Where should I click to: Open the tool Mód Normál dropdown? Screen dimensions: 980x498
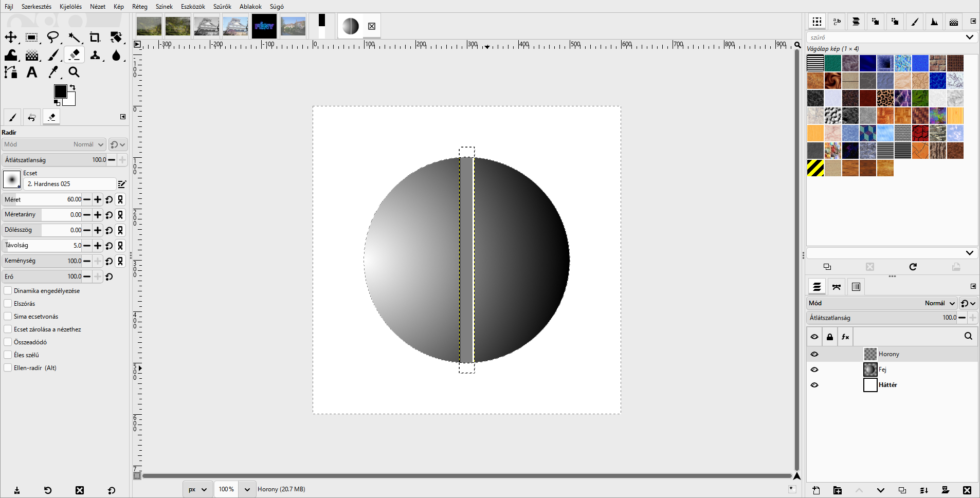tap(53, 144)
